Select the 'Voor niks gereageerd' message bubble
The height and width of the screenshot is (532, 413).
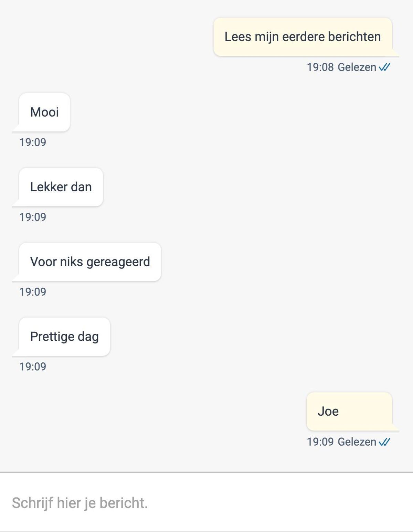(90, 262)
